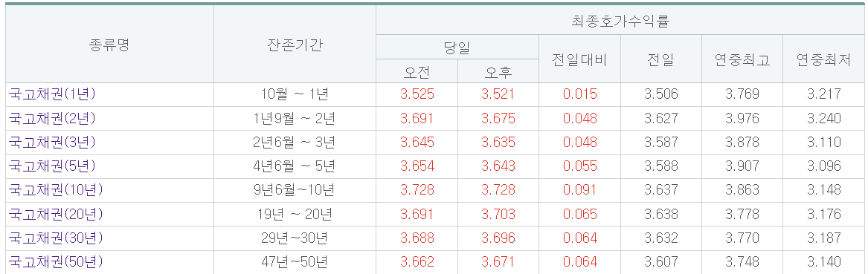Click previous day yield 3.638
This screenshot has width=868, height=274.
tap(661, 214)
